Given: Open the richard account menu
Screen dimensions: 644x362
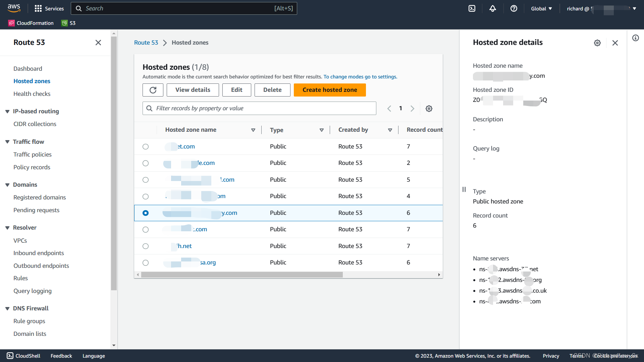Looking at the screenshot, I should tap(601, 9).
